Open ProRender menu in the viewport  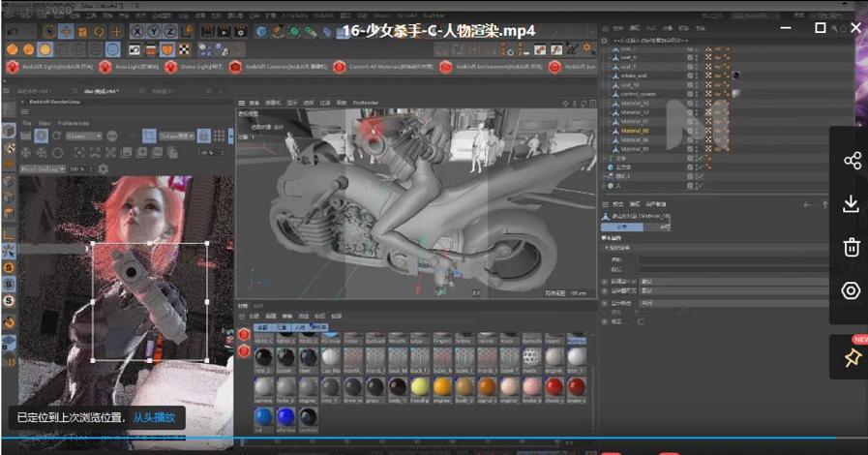(x=366, y=103)
